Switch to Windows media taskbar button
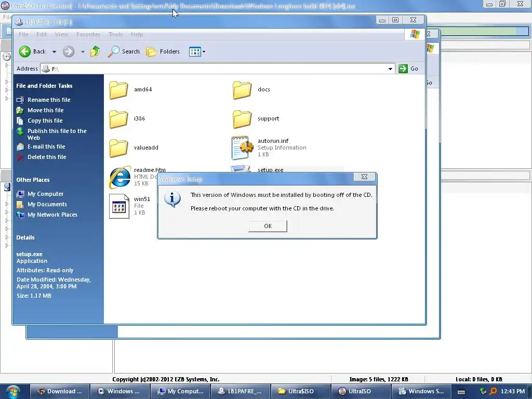532x399 pixels. [120, 391]
